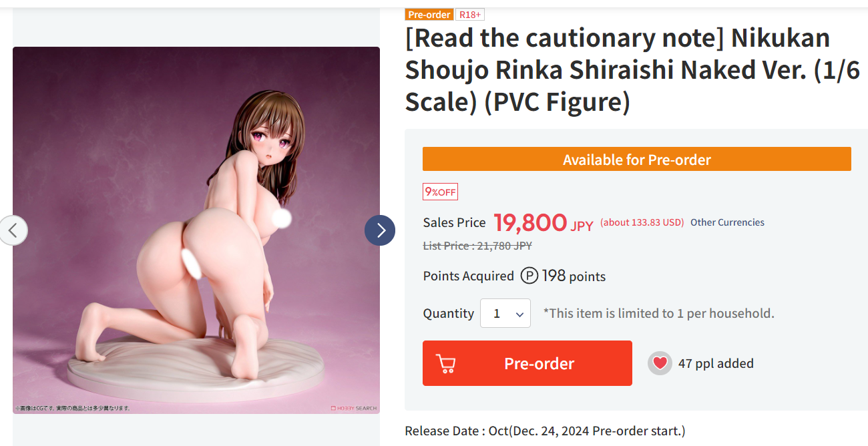
Task: Click the R18+ badge
Action: point(470,15)
